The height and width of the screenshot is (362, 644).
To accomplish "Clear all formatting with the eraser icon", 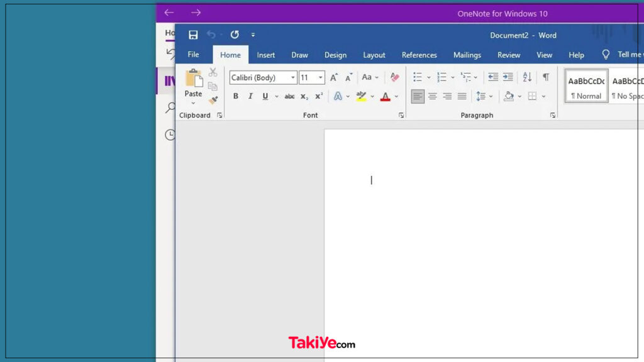I will [x=395, y=77].
